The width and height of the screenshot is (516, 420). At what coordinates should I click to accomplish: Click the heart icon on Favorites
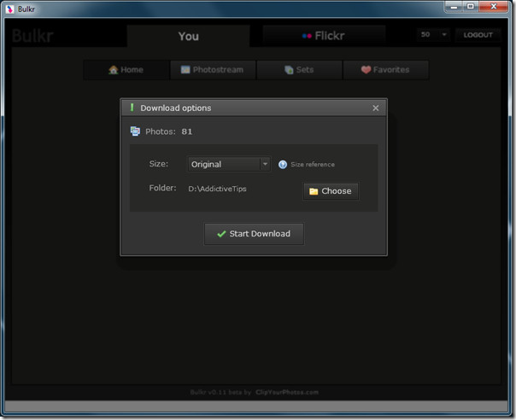click(366, 70)
